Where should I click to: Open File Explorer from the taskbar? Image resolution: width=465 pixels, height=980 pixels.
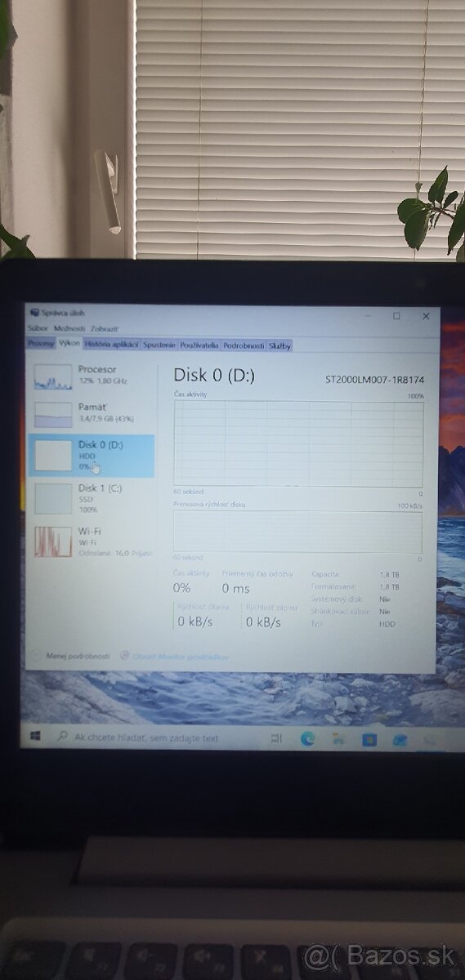click(339, 740)
